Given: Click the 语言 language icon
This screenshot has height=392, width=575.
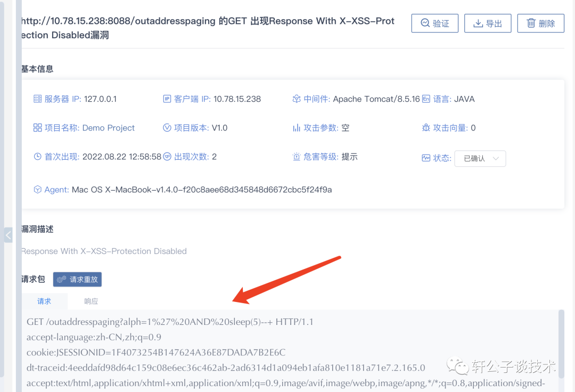Looking at the screenshot, I should tap(426, 99).
